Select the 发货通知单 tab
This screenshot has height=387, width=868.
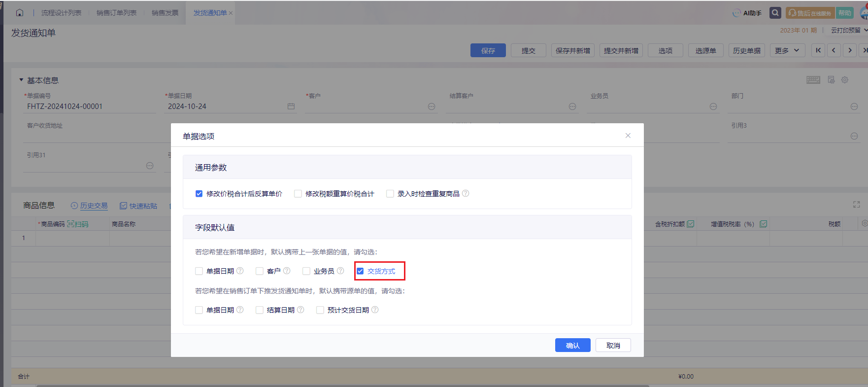210,13
